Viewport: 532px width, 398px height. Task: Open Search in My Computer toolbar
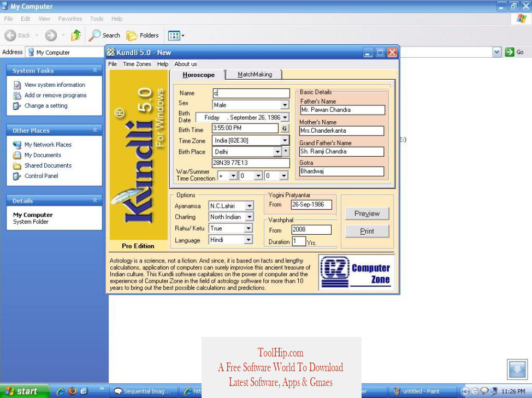pyautogui.click(x=104, y=35)
